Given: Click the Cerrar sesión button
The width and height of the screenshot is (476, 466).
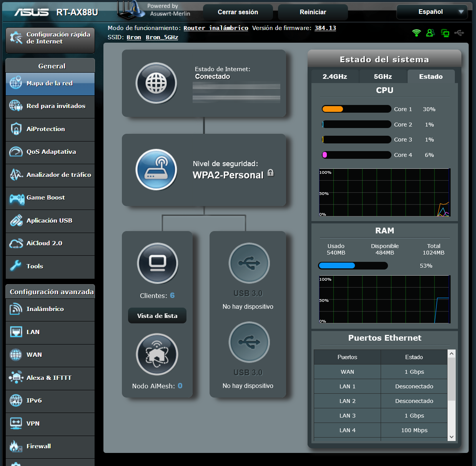Looking at the screenshot, I should (x=238, y=12).
